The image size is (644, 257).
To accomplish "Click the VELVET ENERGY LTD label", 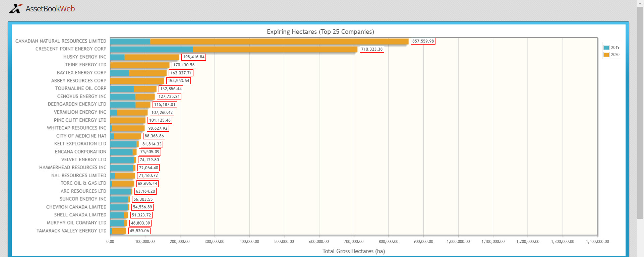I will [x=84, y=160].
